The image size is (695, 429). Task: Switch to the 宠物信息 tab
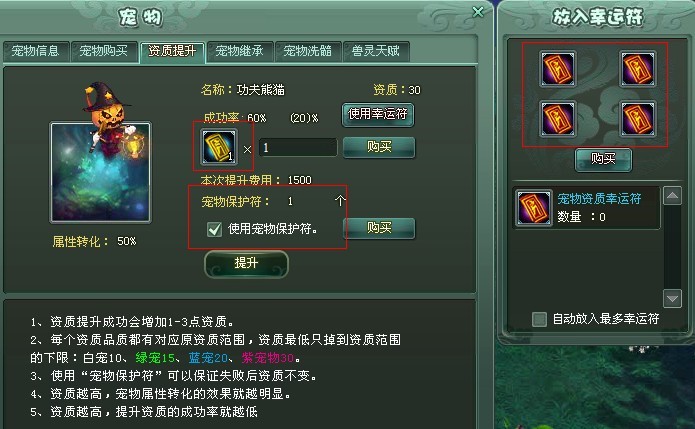pyautogui.click(x=35, y=51)
